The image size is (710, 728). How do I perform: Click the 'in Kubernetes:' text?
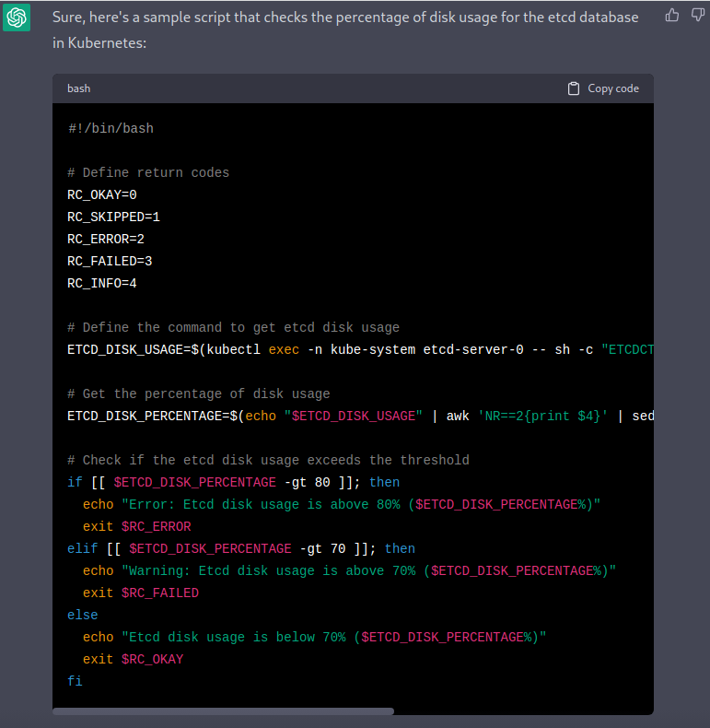(99, 42)
